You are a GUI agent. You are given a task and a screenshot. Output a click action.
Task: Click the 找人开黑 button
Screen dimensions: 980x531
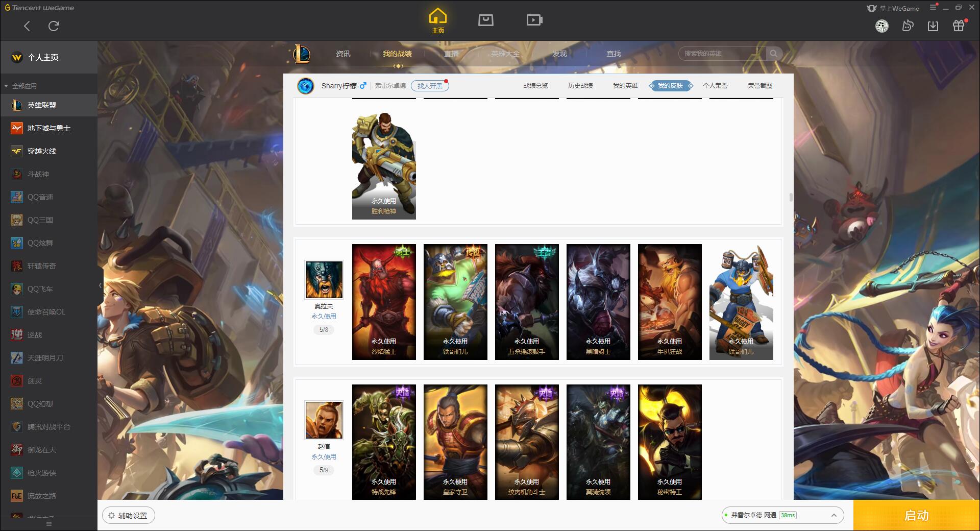430,86
